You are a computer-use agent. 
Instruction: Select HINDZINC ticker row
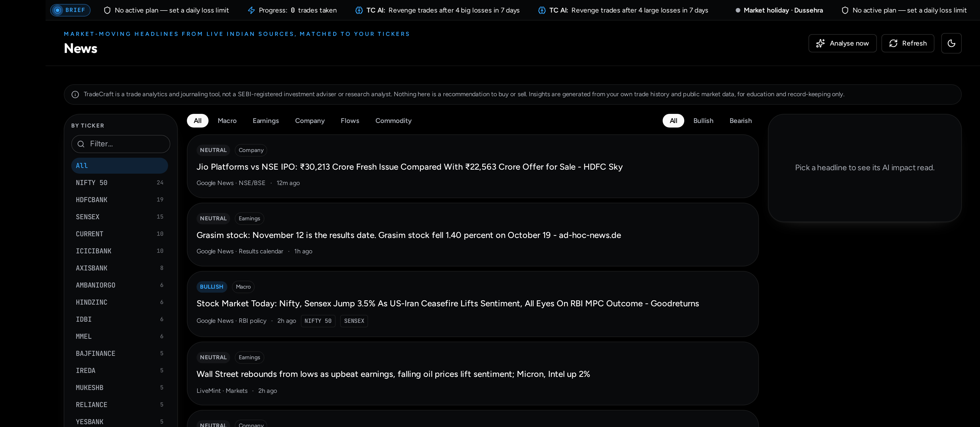coord(119,302)
